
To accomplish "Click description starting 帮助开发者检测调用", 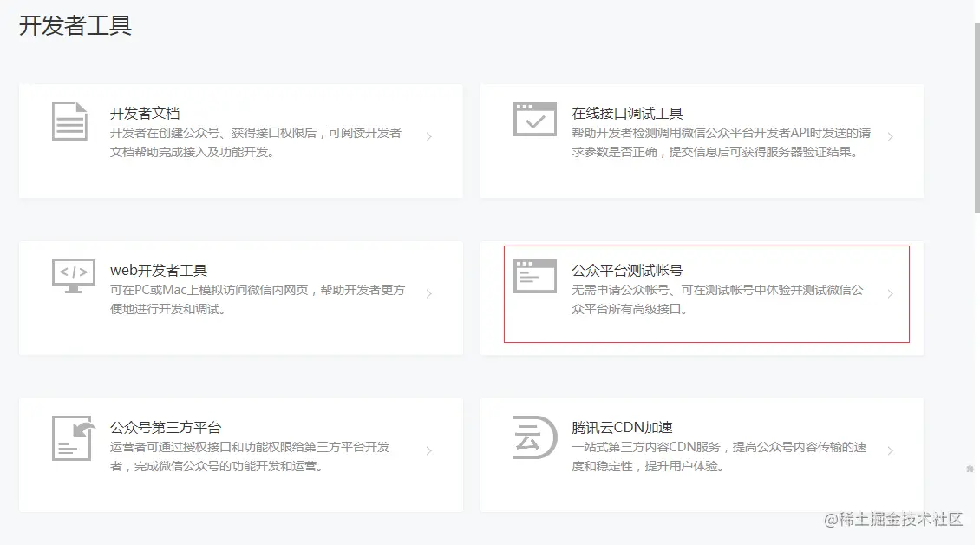I will tap(722, 142).
